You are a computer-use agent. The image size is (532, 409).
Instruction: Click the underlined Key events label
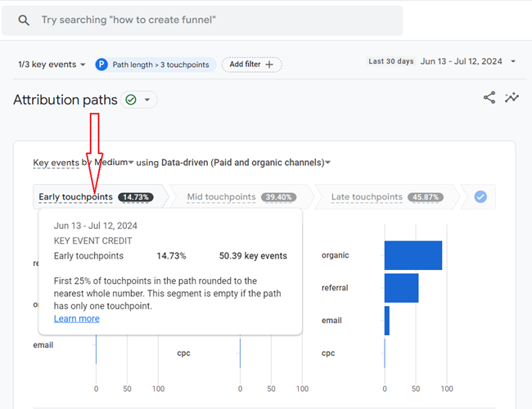coord(56,163)
